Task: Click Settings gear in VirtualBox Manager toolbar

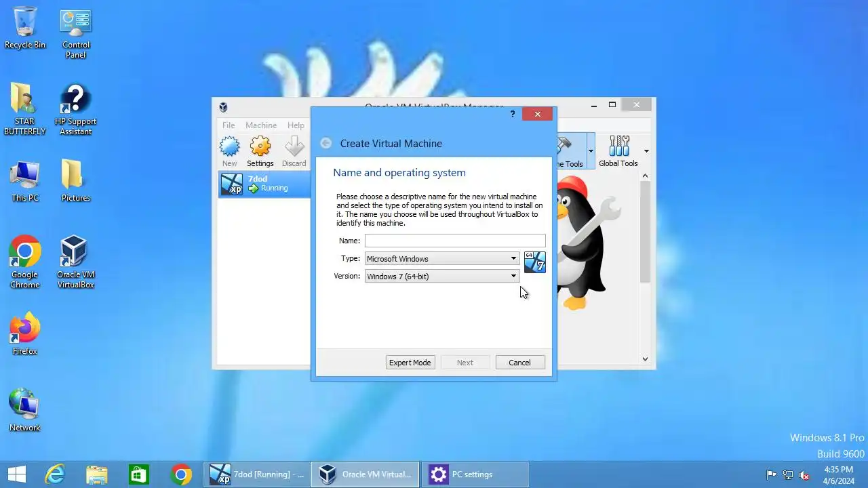Action: pyautogui.click(x=260, y=151)
